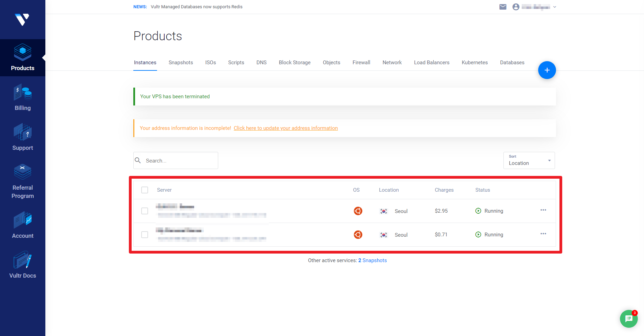Click the magnifier icon in search box
The height and width of the screenshot is (336, 644).
pyautogui.click(x=138, y=160)
